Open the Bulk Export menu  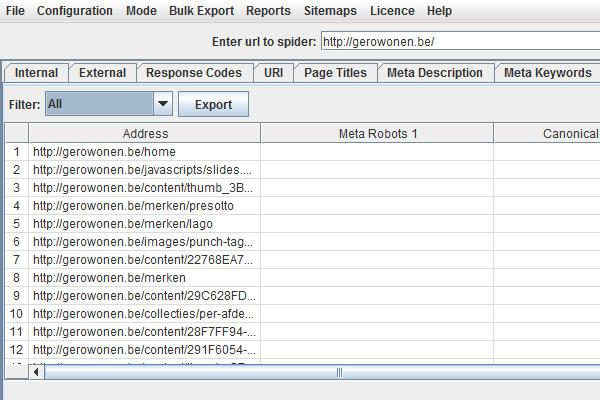[x=201, y=11]
